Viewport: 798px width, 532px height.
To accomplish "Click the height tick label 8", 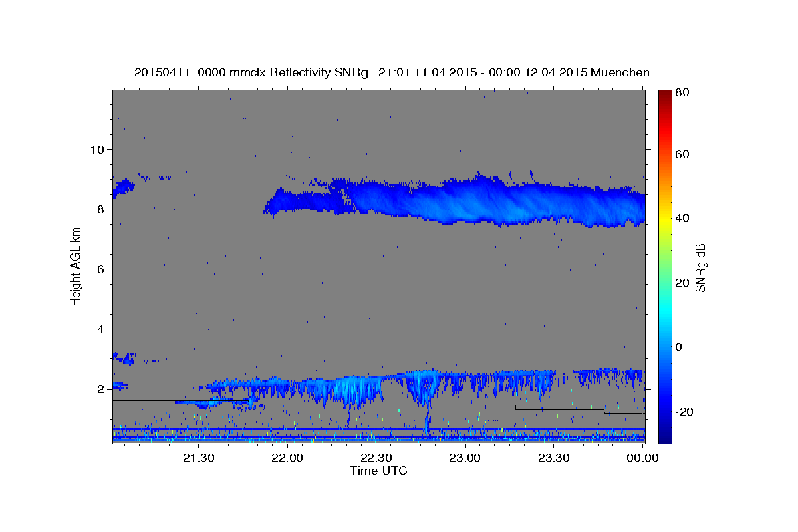I will [101, 209].
